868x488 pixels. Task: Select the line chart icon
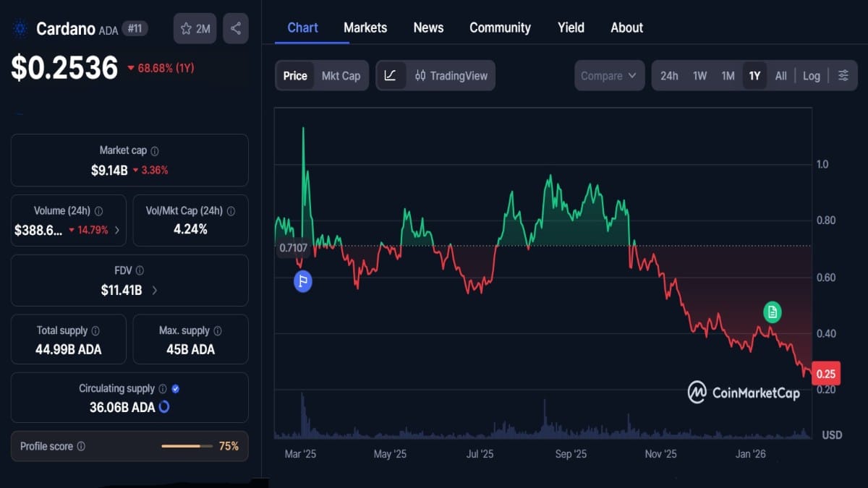pyautogui.click(x=390, y=76)
